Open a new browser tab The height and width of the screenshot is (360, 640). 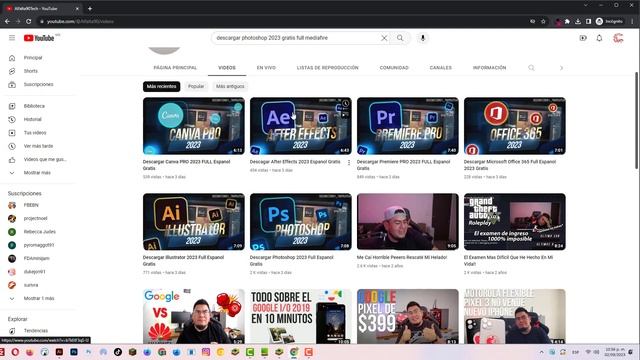pyautogui.click(x=90, y=8)
